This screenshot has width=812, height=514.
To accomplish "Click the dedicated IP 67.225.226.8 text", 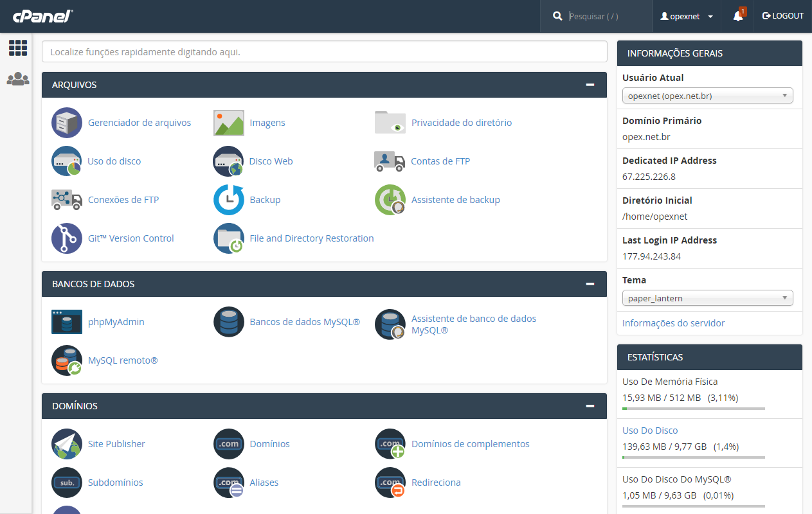I will point(649,177).
